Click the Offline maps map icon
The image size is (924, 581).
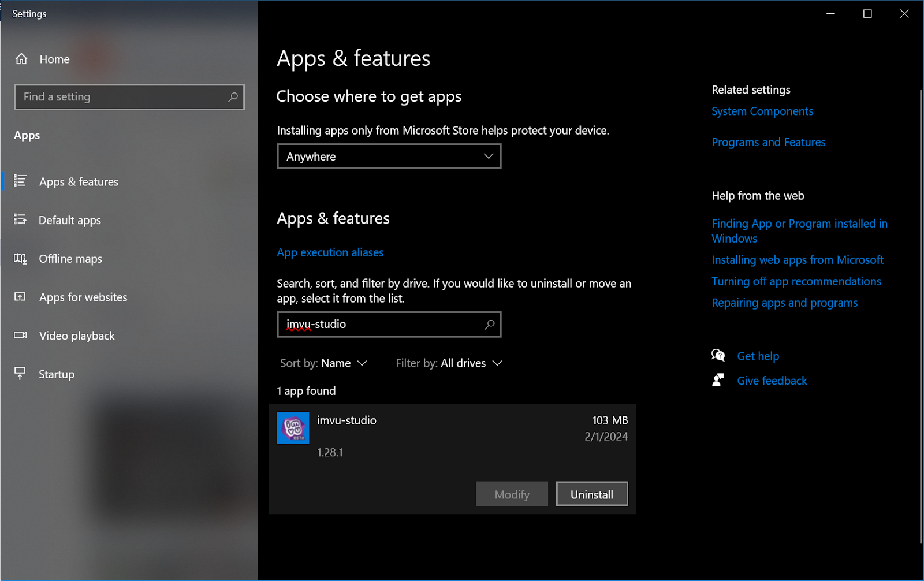pos(20,258)
